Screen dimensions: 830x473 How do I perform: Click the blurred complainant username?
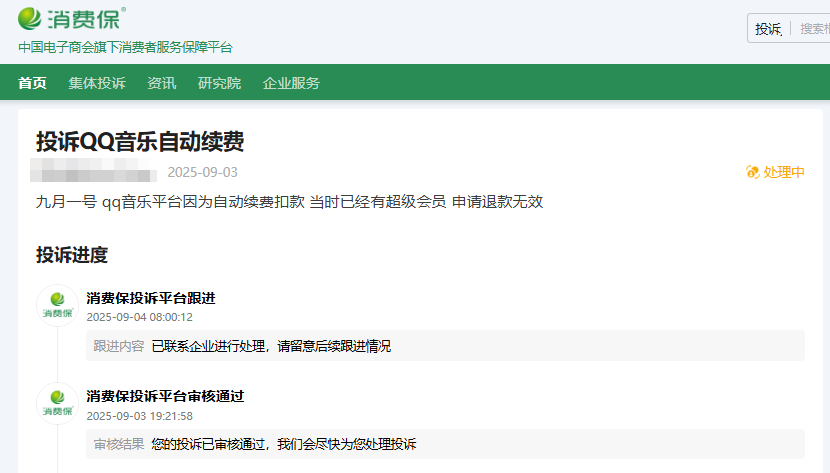click(x=95, y=171)
